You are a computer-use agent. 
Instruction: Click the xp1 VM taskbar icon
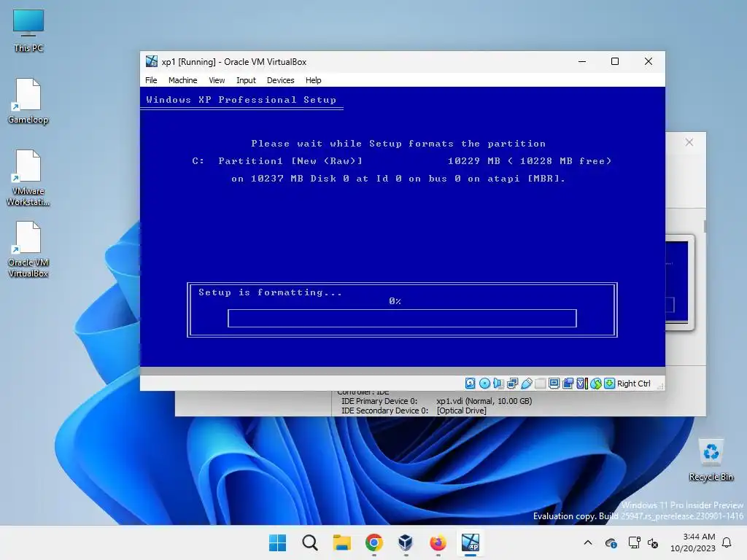(x=471, y=542)
